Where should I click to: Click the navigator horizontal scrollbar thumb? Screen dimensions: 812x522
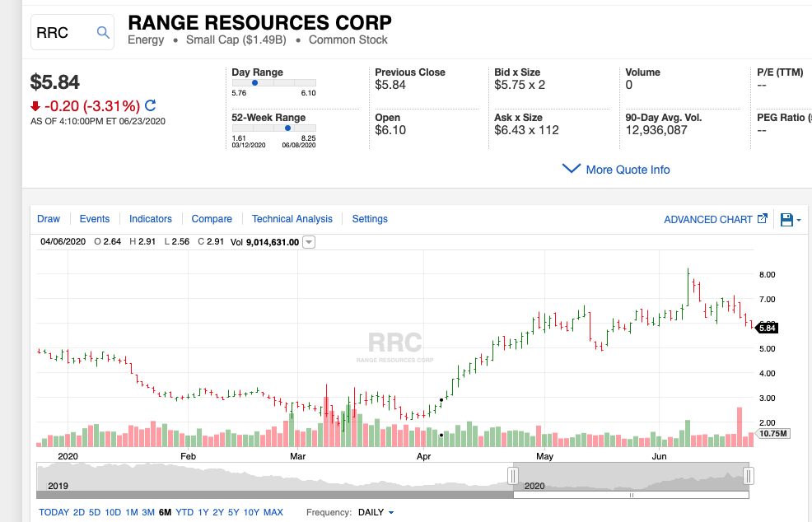(x=631, y=495)
